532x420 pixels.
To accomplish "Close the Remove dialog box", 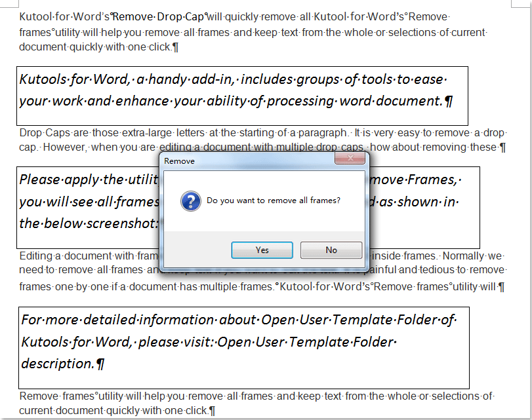I will (x=350, y=158).
